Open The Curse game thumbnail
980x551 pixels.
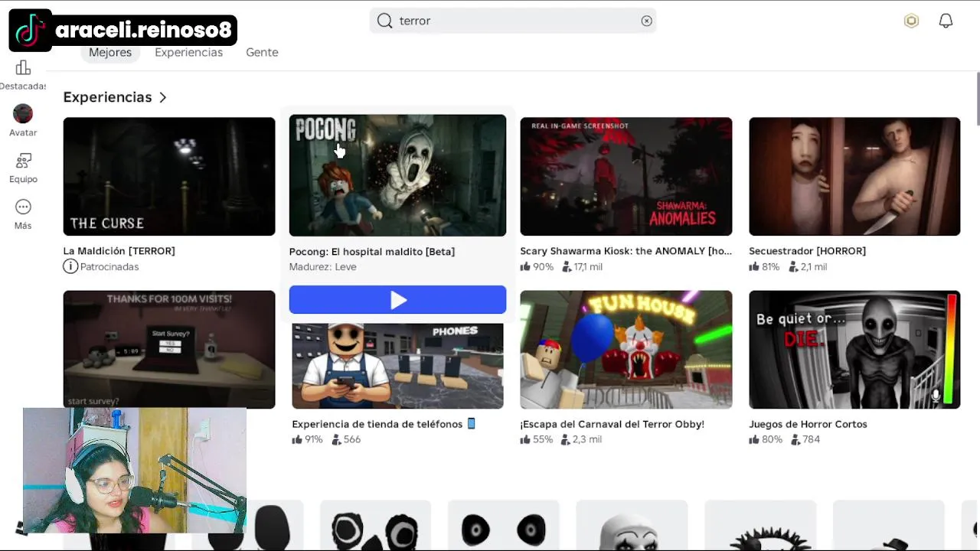[x=169, y=176]
